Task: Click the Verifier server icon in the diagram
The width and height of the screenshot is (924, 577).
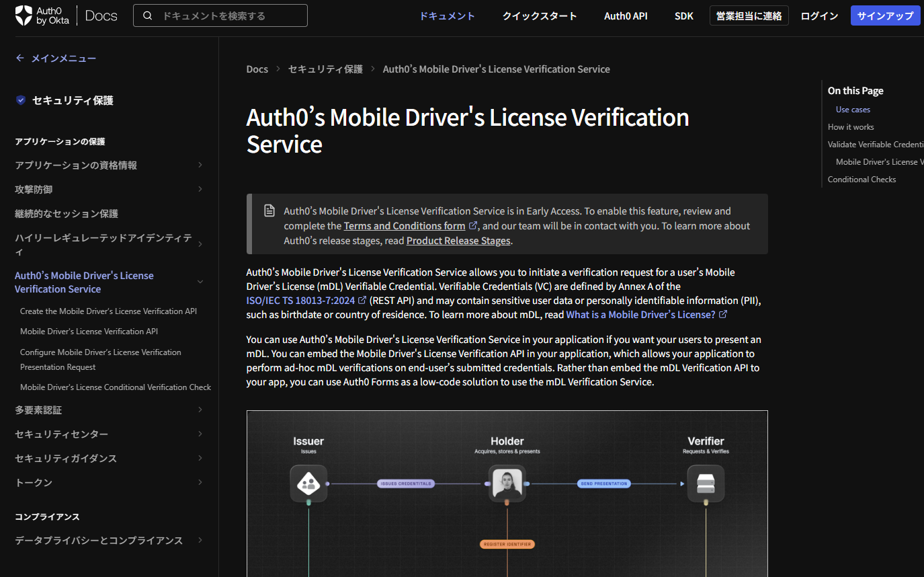Action: [x=706, y=483]
